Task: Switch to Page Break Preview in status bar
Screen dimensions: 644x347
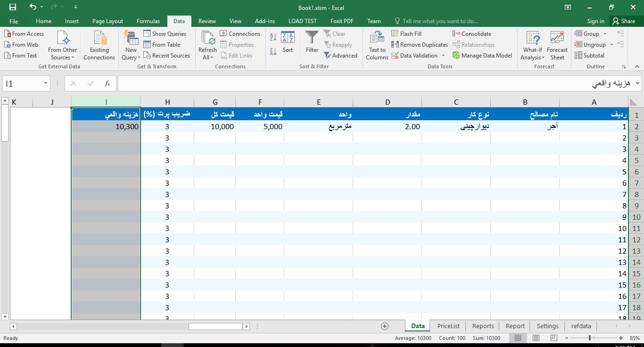Action: [554, 338]
